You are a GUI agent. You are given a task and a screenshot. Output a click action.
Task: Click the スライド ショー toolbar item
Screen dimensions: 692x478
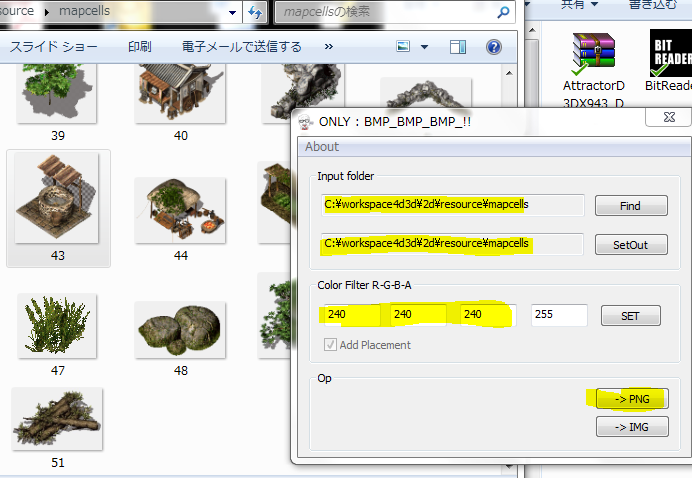coord(53,47)
